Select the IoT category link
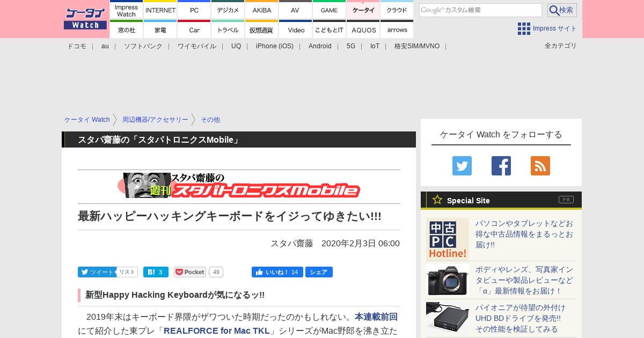 point(375,46)
